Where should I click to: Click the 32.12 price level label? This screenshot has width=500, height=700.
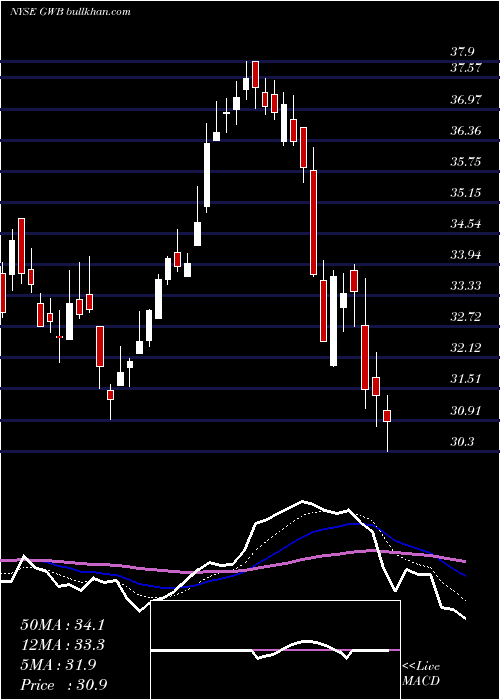point(466,348)
